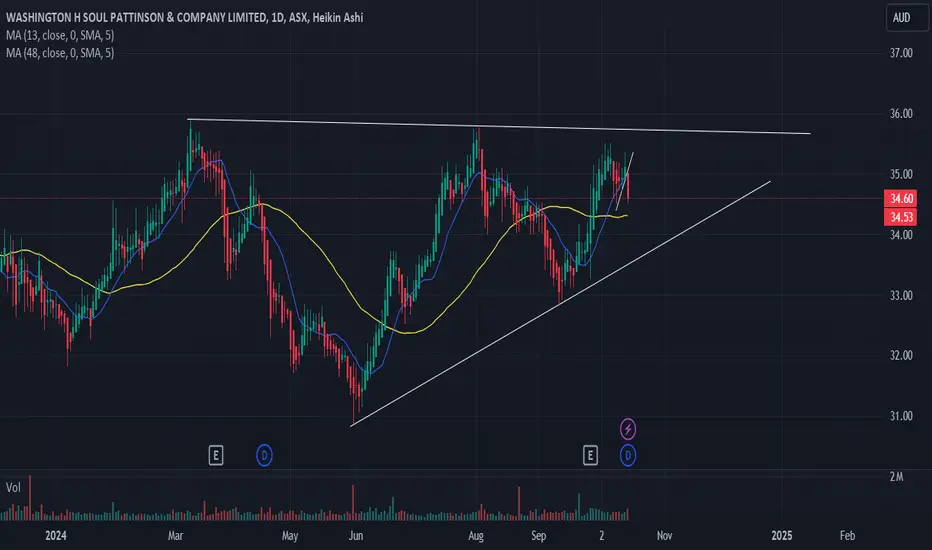Click the Nov label on time axis
Viewport: 932px width, 550px height.
(665, 536)
